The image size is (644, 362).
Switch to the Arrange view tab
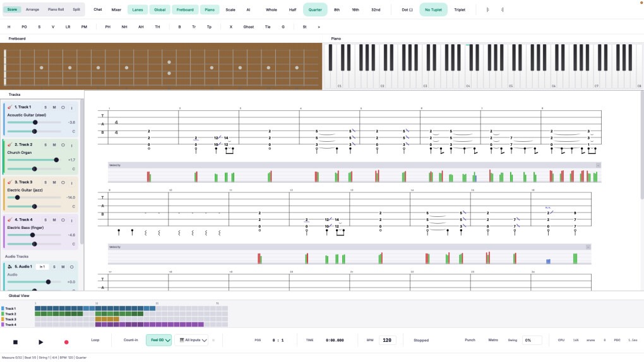coord(32,9)
